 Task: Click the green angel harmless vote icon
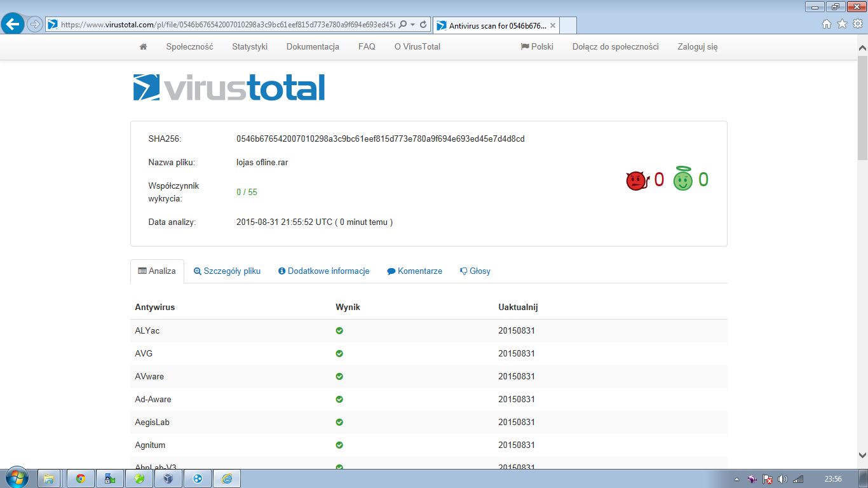click(x=682, y=179)
